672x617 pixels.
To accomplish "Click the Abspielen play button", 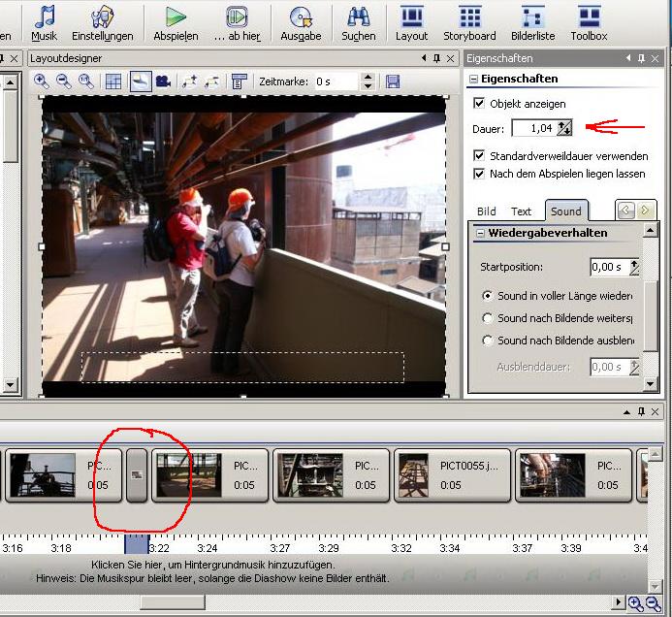I will (x=176, y=22).
